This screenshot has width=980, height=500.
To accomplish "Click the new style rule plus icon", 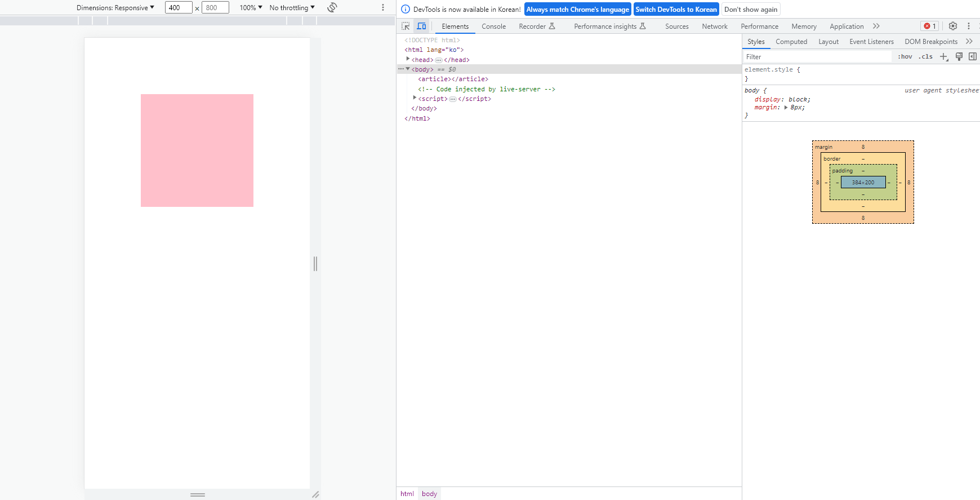I will point(944,56).
